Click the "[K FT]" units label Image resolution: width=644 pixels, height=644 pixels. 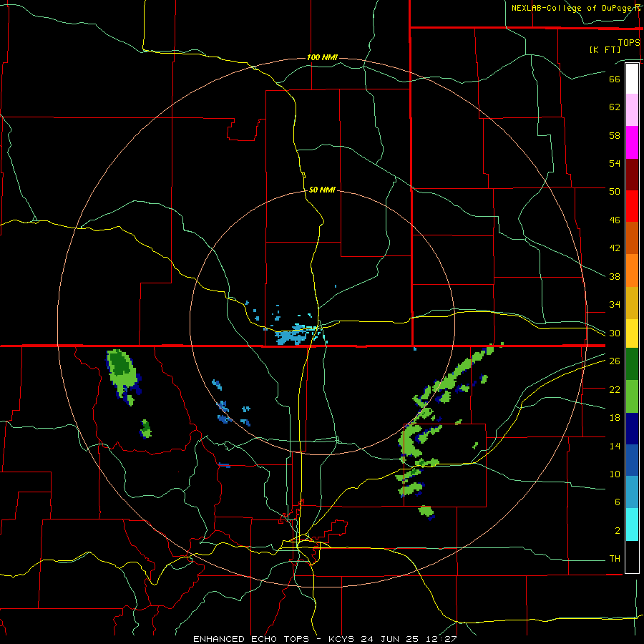click(605, 49)
